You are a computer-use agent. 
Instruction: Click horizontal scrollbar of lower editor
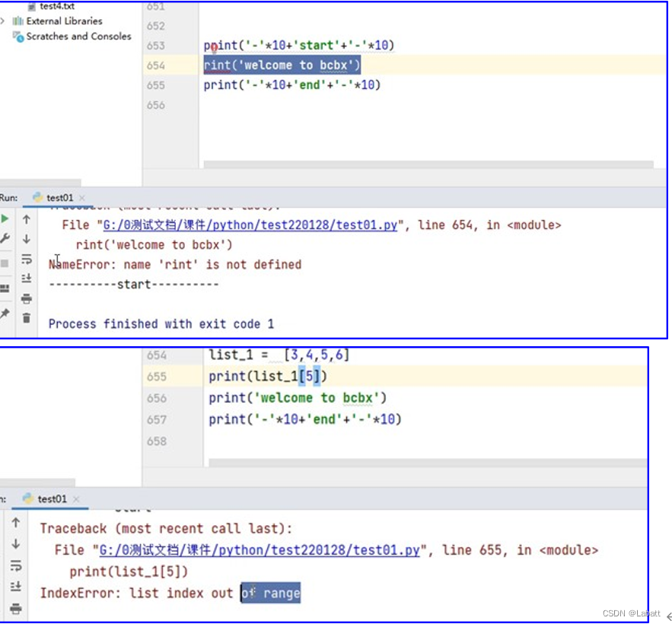point(428,463)
